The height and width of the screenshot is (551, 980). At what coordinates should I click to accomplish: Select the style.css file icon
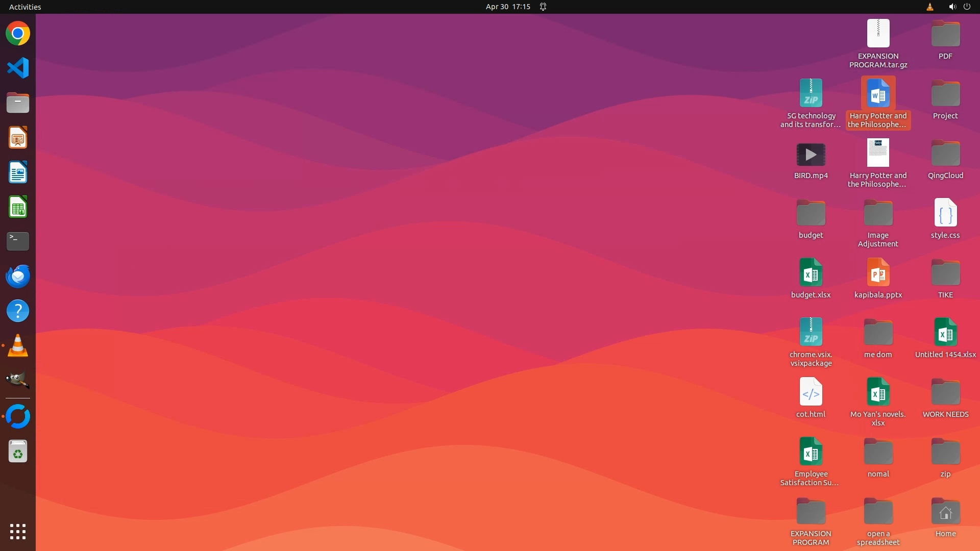tap(945, 213)
